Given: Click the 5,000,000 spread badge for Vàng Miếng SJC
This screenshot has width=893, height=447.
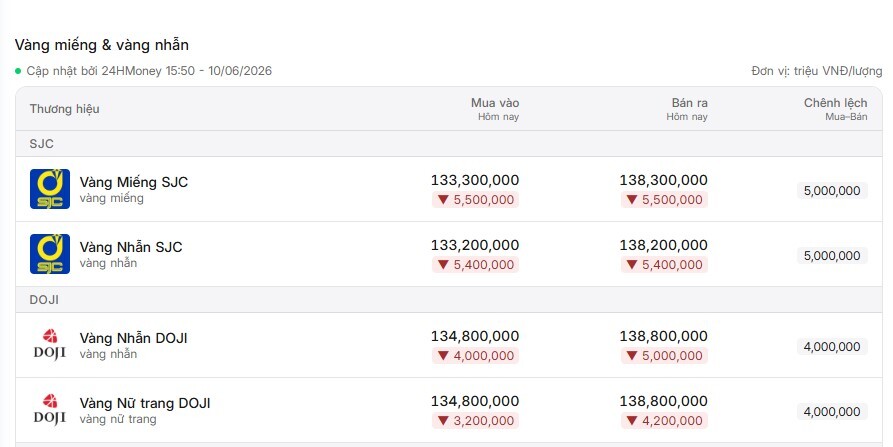Looking at the screenshot, I should pyautogui.click(x=832, y=191).
